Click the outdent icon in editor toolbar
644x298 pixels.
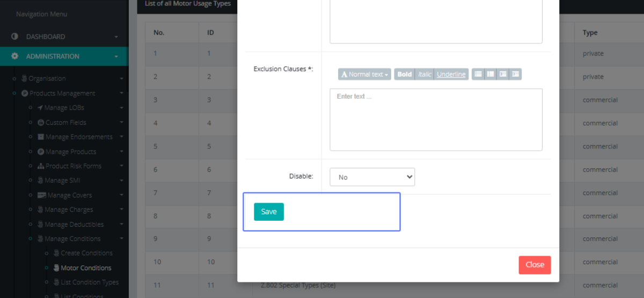point(503,74)
